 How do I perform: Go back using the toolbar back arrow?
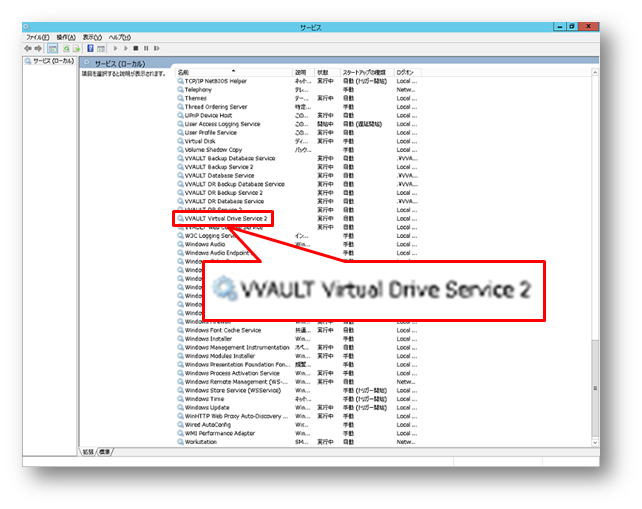click(28, 48)
